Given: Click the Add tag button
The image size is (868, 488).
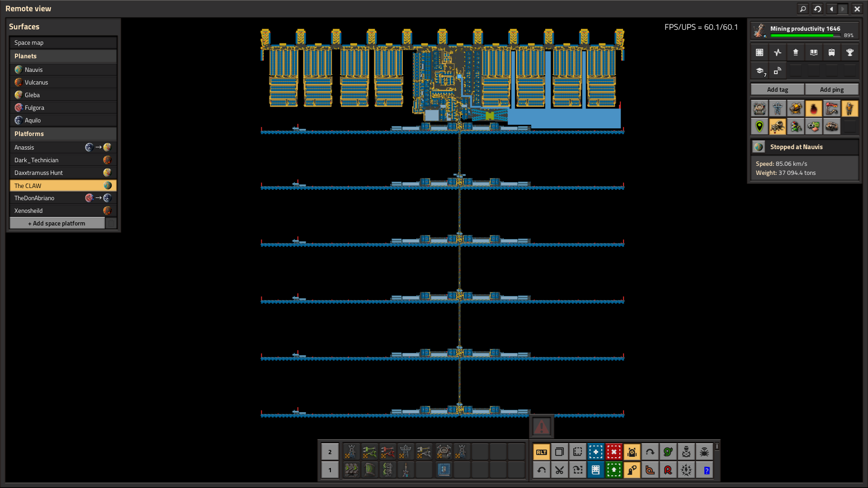Looking at the screenshot, I should pos(778,89).
